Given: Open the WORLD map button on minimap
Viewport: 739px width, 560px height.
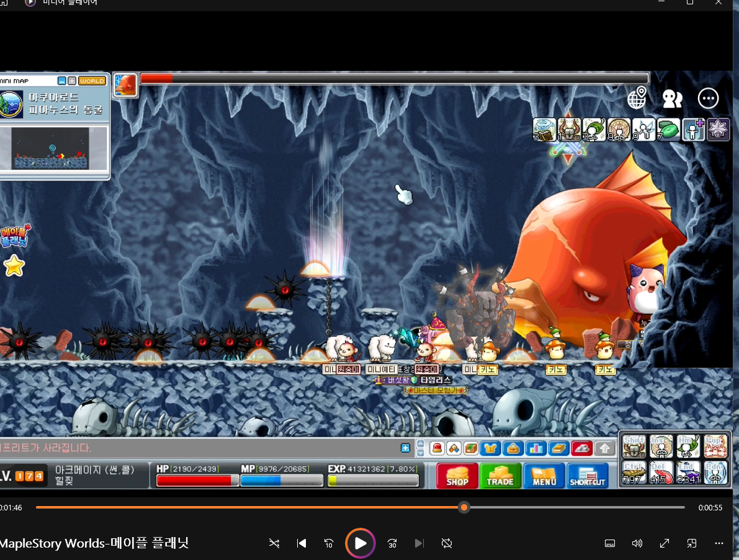Looking at the screenshot, I should [92, 81].
